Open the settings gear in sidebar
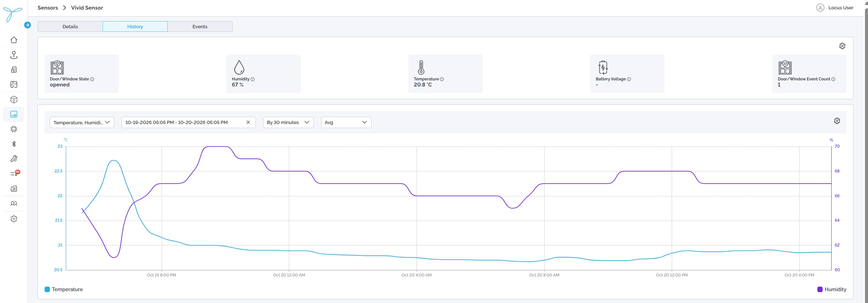The width and height of the screenshot is (868, 303). [14, 219]
